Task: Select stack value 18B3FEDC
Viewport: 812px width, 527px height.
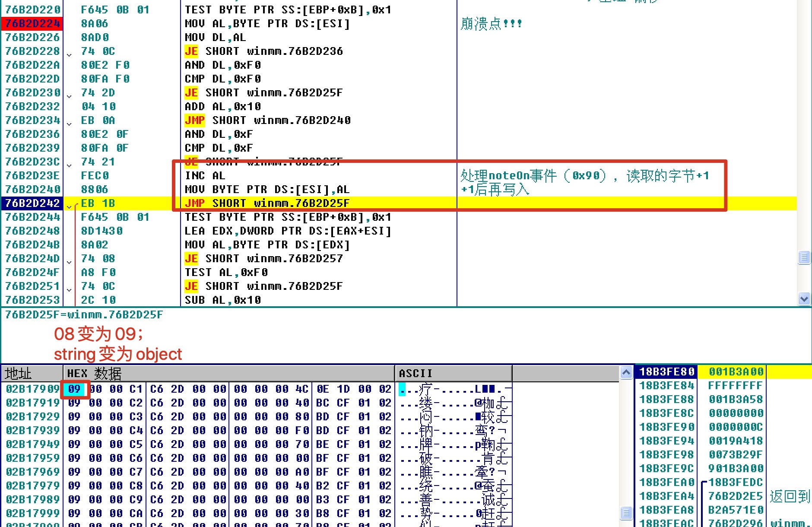Action: [x=736, y=483]
